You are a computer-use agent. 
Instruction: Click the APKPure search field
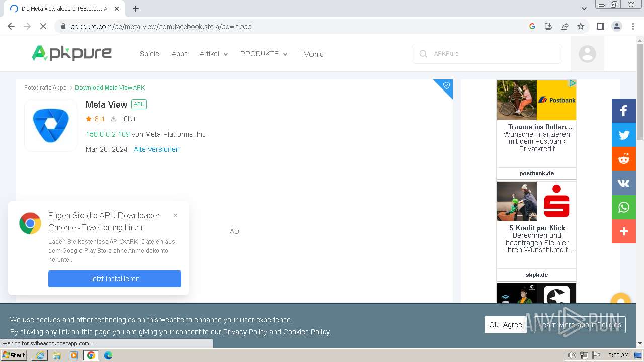click(487, 54)
